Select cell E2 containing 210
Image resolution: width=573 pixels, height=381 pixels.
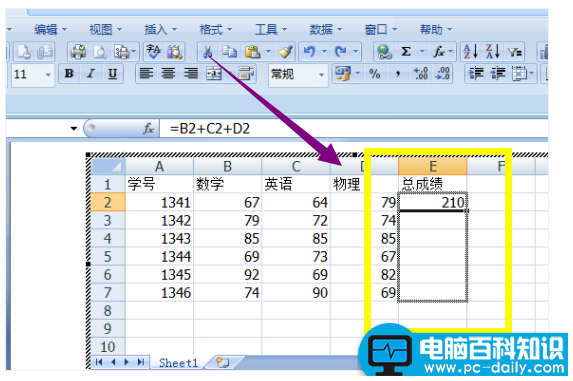coord(433,202)
